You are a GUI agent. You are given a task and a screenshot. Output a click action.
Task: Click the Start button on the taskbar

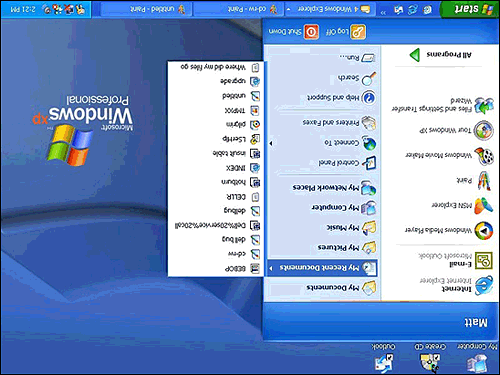469,9
